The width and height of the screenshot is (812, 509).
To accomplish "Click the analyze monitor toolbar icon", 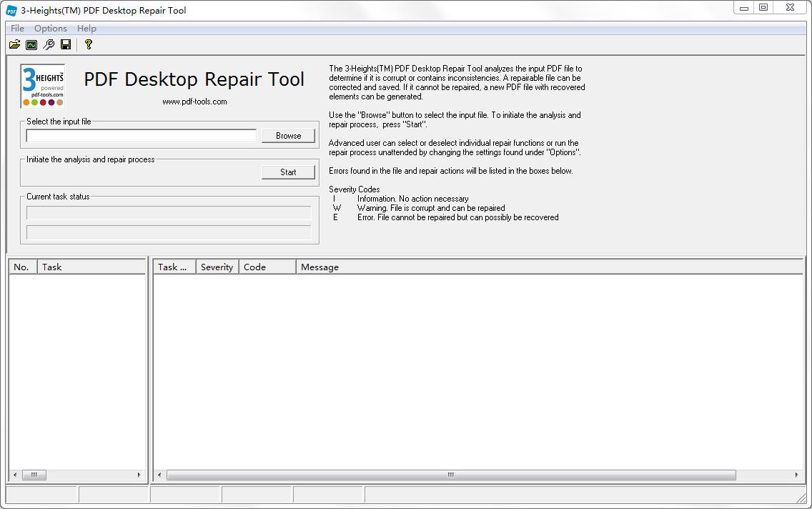I will click(31, 44).
